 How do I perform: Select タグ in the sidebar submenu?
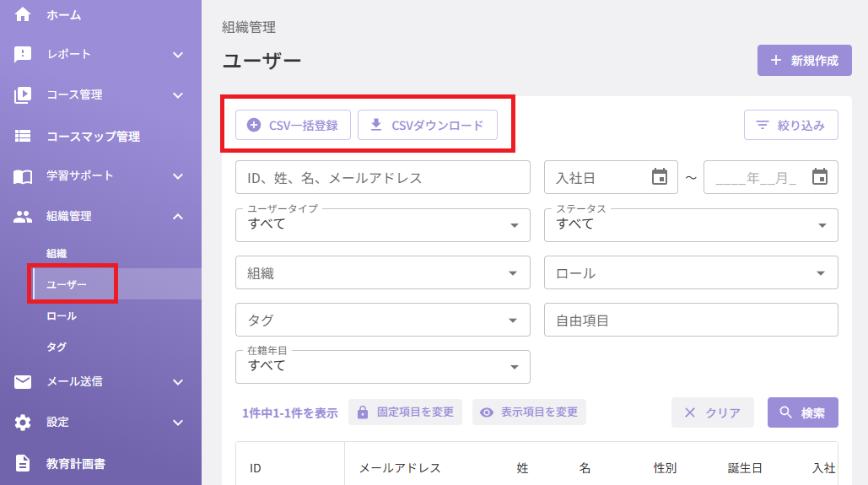point(57,348)
